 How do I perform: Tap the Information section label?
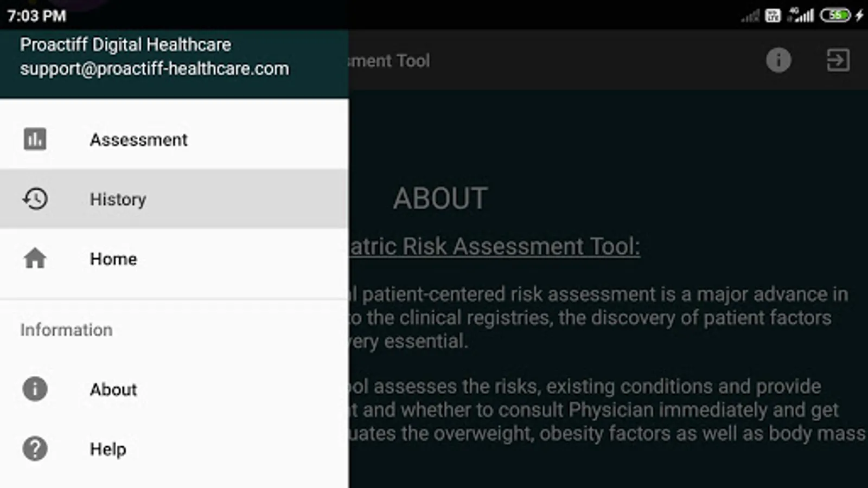[66, 330]
